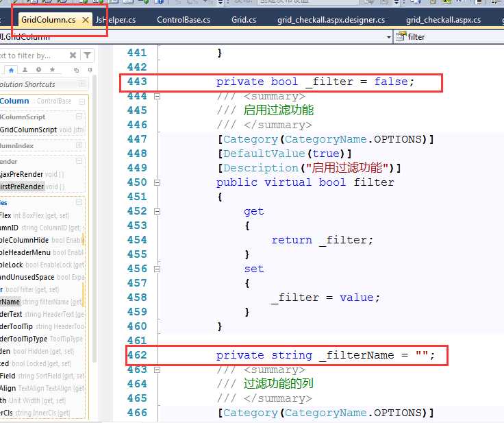Collapse the set accessor at line 456

[157, 269]
